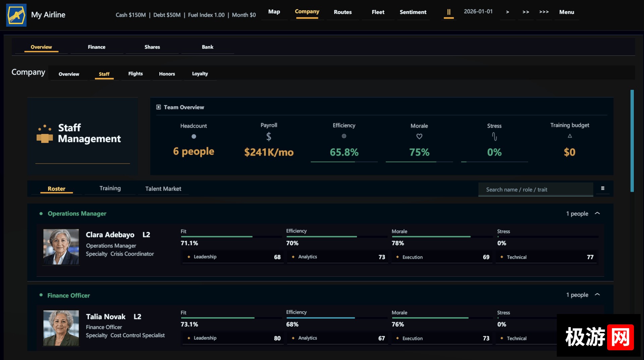Click the search name / role / trait field
Screen dimensions: 644x360
pyautogui.click(x=536, y=190)
